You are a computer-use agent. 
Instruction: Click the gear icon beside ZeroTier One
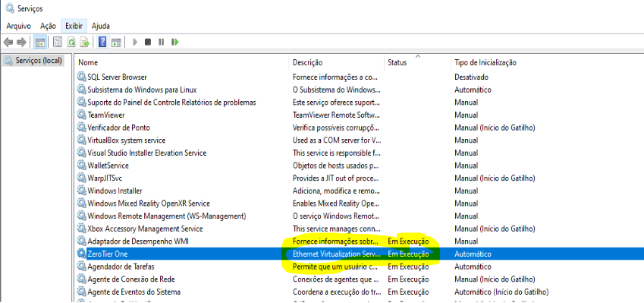[82, 254]
